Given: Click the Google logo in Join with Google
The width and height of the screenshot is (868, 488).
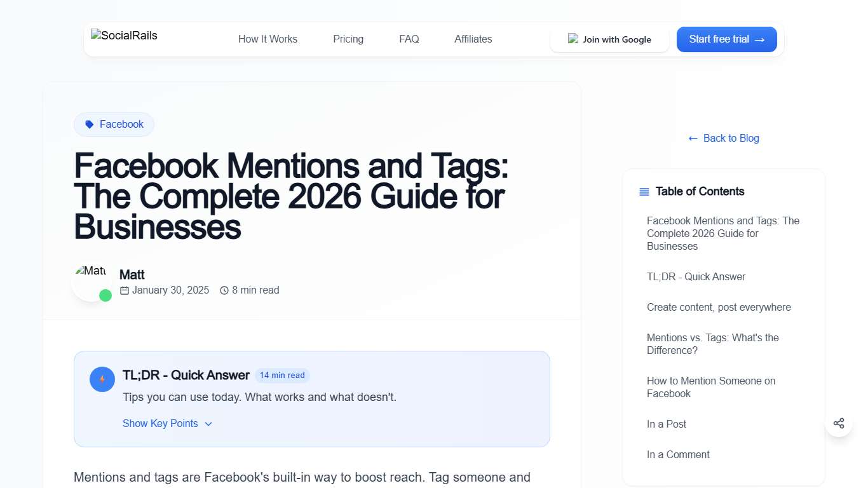Looking at the screenshot, I should coord(573,39).
